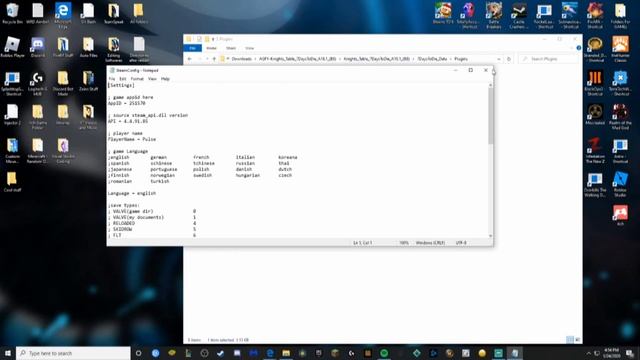
Task: Open the Discord Bot Maker desktop folder
Action: point(63,84)
